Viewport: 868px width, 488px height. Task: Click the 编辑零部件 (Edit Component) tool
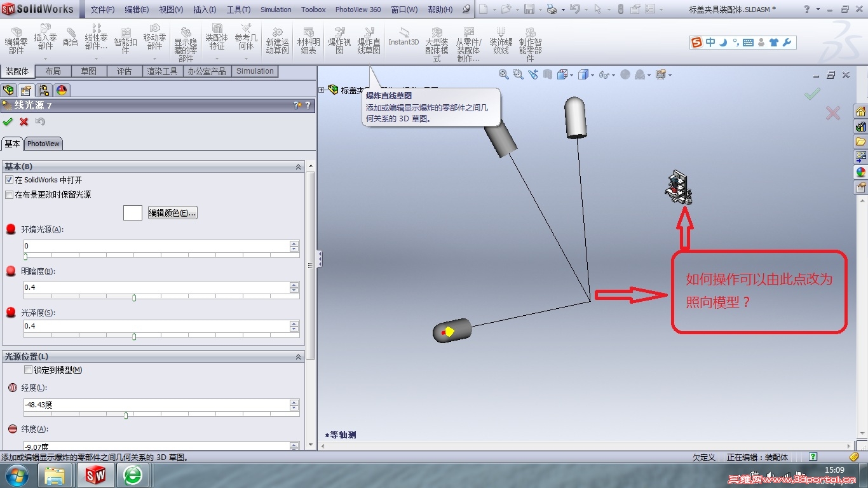16,41
